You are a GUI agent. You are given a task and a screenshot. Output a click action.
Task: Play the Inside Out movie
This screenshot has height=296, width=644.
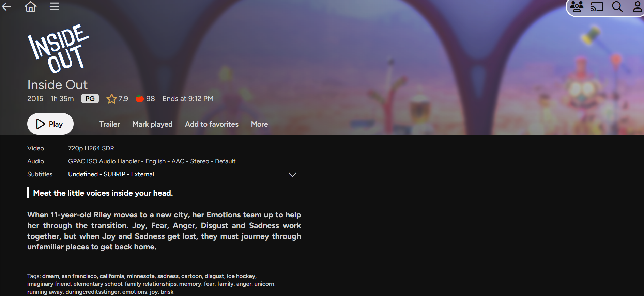[50, 124]
